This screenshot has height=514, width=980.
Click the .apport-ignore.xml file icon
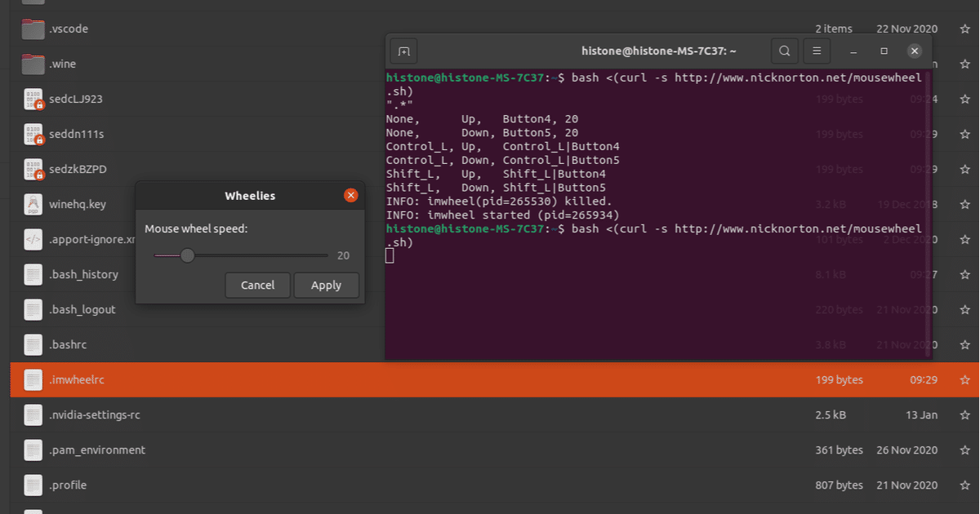(33, 239)
